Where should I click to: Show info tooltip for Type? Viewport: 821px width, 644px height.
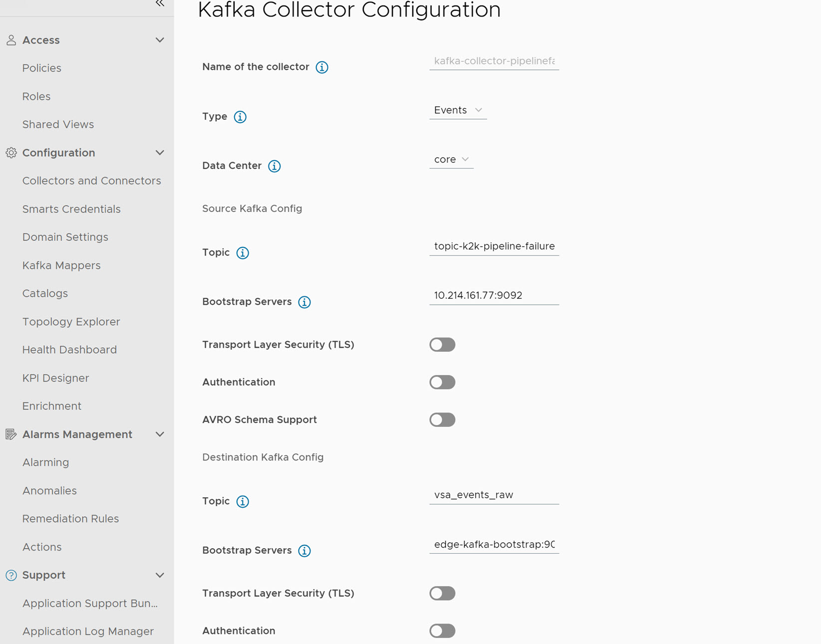(x=240, y=117)
